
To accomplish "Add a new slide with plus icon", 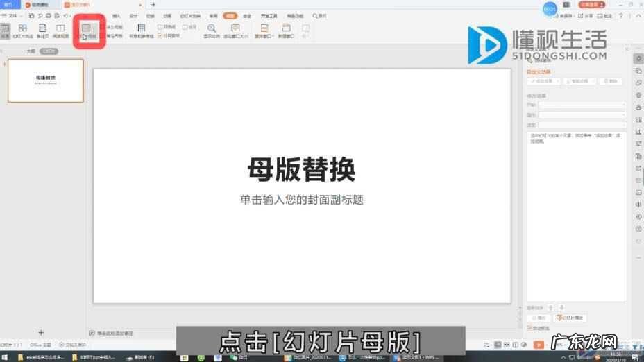I will pyautogui.click(x=41, y=332).
